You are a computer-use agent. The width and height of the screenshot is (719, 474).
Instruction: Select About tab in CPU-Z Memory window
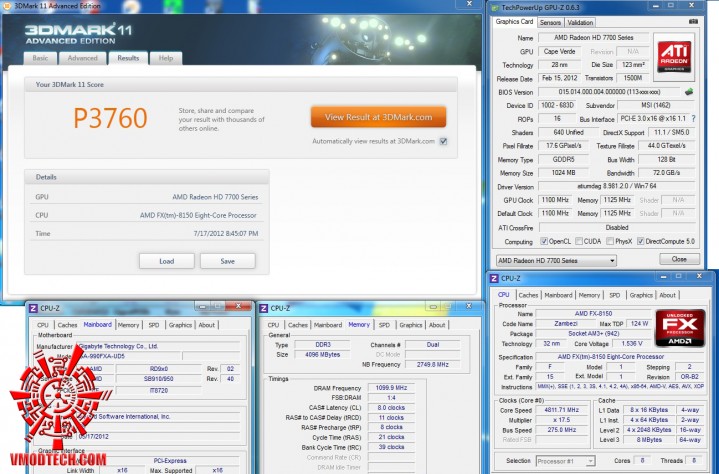(437, 325)
